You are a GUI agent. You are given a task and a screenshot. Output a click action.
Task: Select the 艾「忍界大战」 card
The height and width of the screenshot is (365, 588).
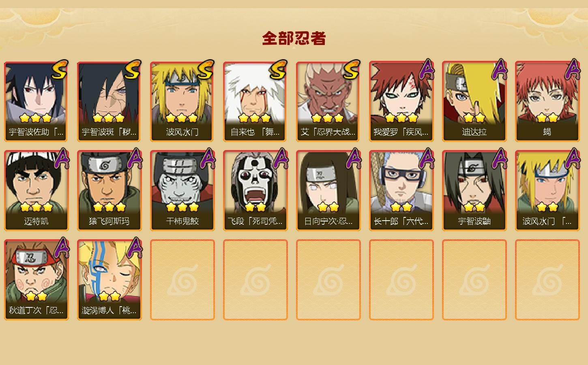click(328, 101)
